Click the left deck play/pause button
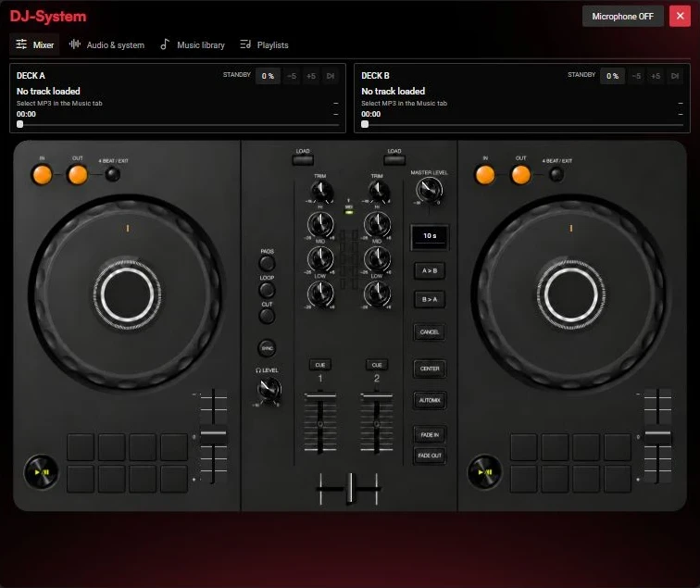The width and height of the screenshot is (700, 588). coord(41,472)
